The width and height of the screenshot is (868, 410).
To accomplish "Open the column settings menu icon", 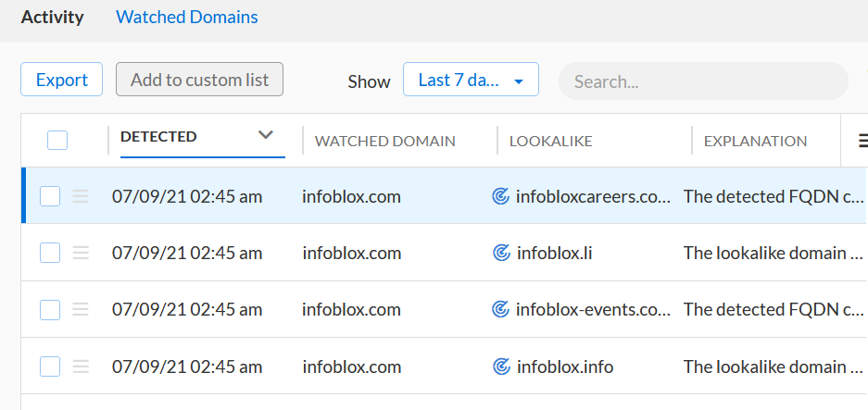I will pos(862,141).
